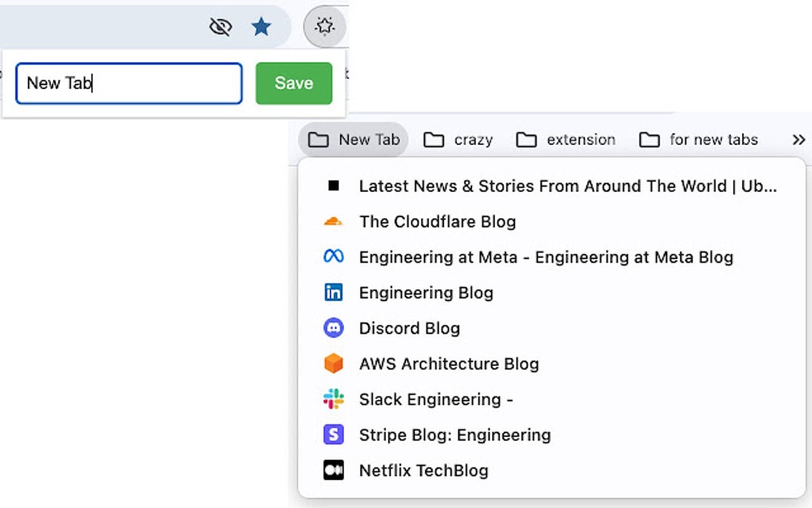Image resolution: width=812 pixels, height=508 pixels.
Task: Click inside the bookmark name field
Action: [x=127, y=83]
